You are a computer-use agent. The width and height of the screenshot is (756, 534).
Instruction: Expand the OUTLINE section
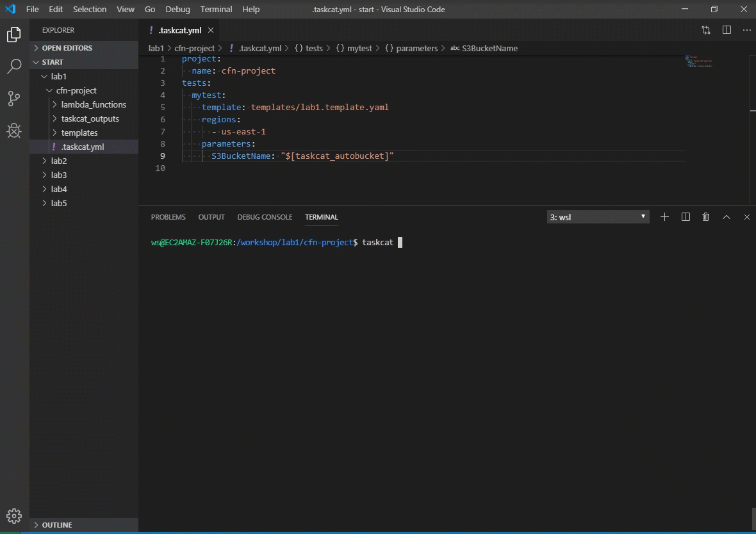pyautogui.click(x=84, y=525)
